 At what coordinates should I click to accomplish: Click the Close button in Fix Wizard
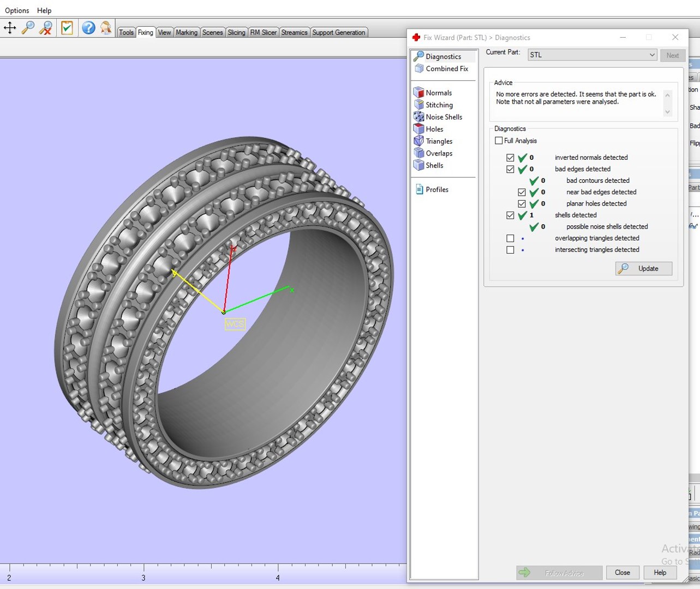pos(623,573)
